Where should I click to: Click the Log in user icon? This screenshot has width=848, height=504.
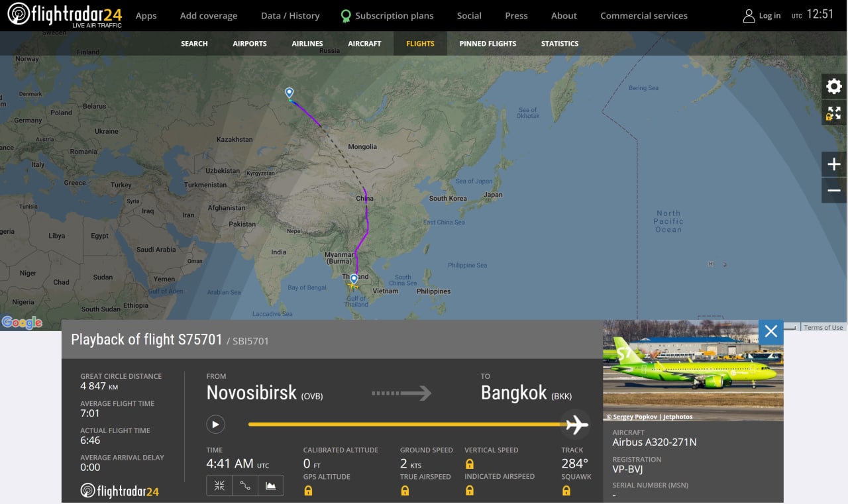pos(749,15)
